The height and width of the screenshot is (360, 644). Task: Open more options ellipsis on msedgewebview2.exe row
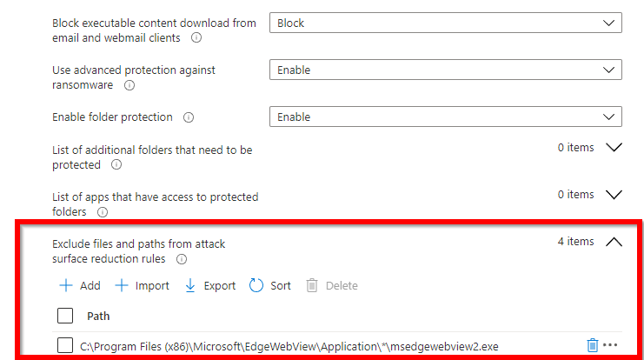coord(610,345)
